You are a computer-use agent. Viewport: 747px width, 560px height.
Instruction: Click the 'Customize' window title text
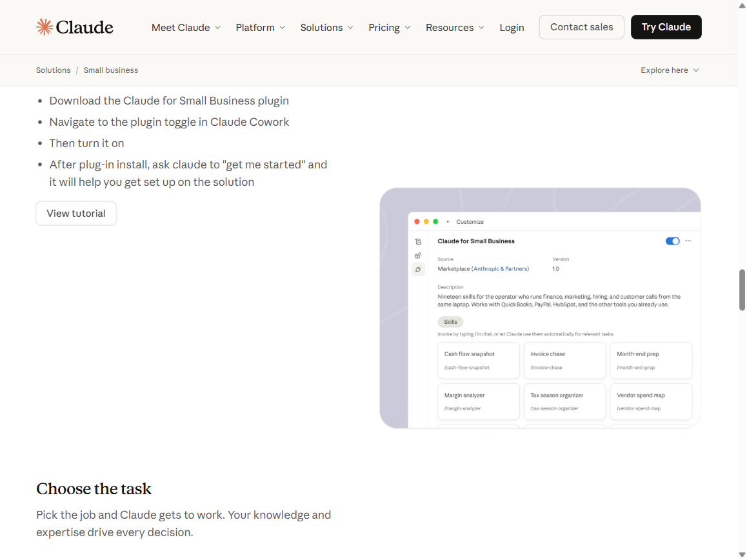[x=470, y=222]
